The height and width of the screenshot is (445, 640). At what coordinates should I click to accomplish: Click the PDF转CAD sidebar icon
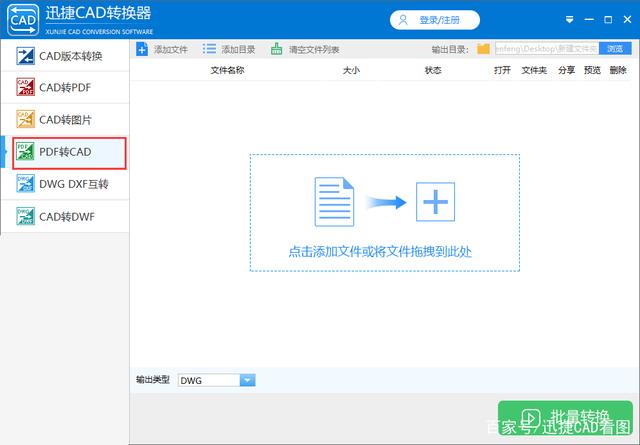point(25,151)
